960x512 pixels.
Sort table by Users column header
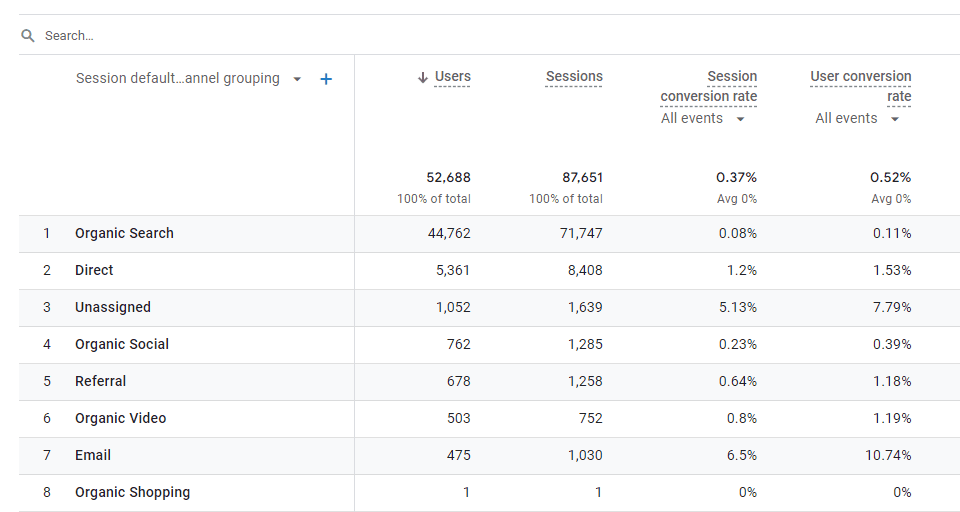[452, 77]
